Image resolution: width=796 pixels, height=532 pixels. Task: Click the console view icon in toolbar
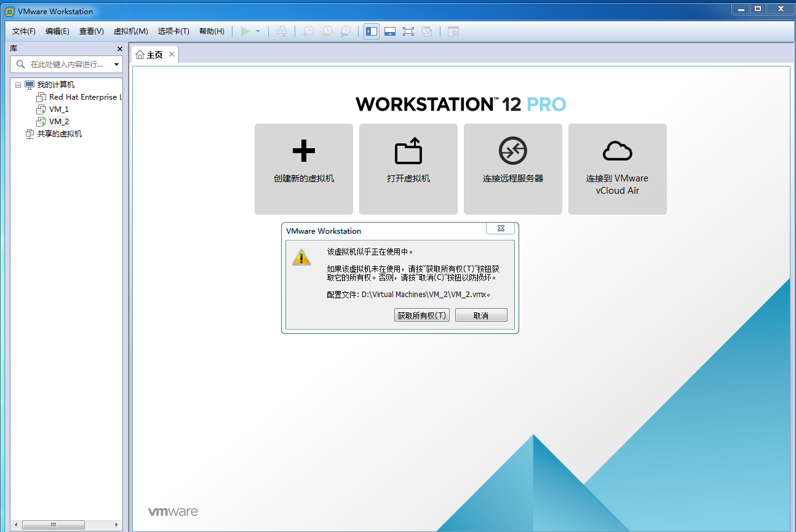453,31
